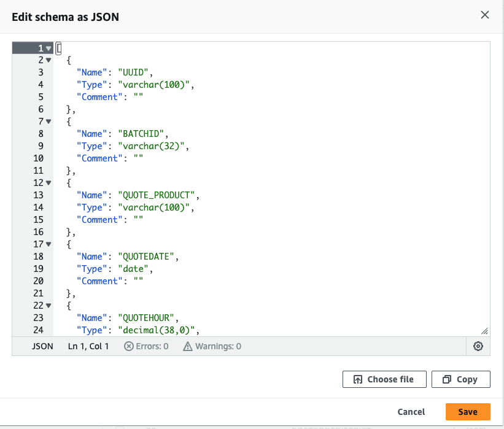
Task: Open a schema file with Choose file
Action: (384, 379)
